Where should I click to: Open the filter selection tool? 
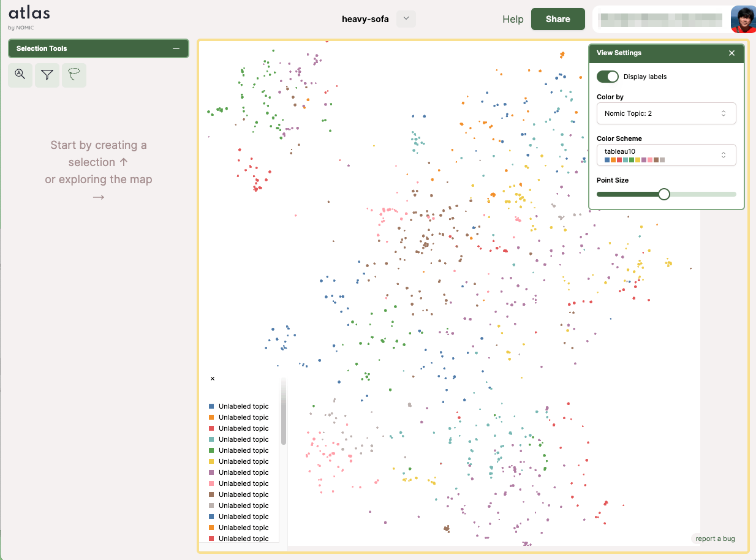[x=47, y=75]
